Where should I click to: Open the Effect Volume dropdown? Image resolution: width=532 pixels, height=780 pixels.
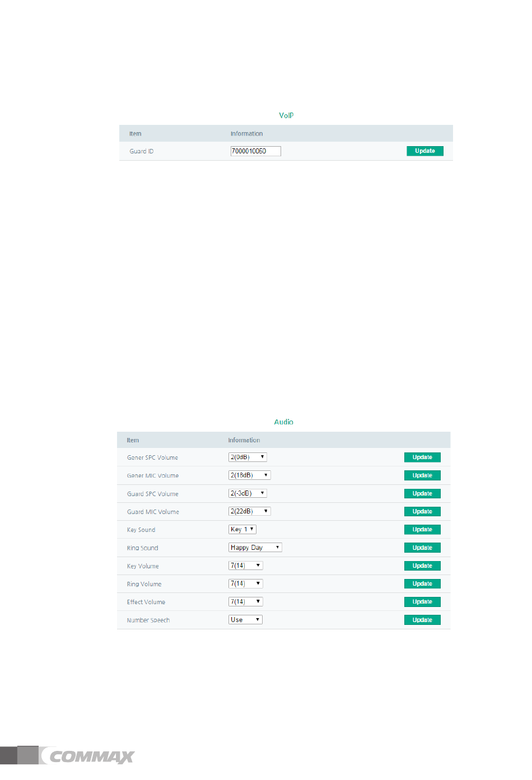[245, 601]
